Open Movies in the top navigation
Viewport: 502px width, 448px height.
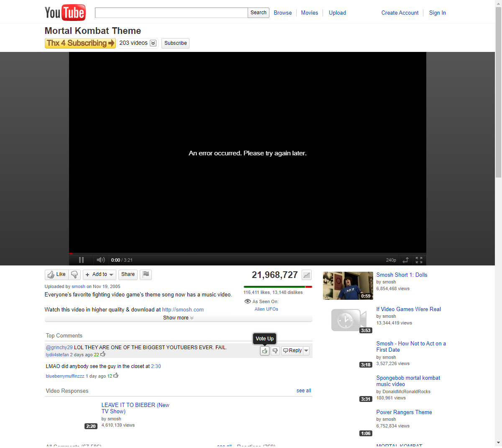(x=310, y=13)
